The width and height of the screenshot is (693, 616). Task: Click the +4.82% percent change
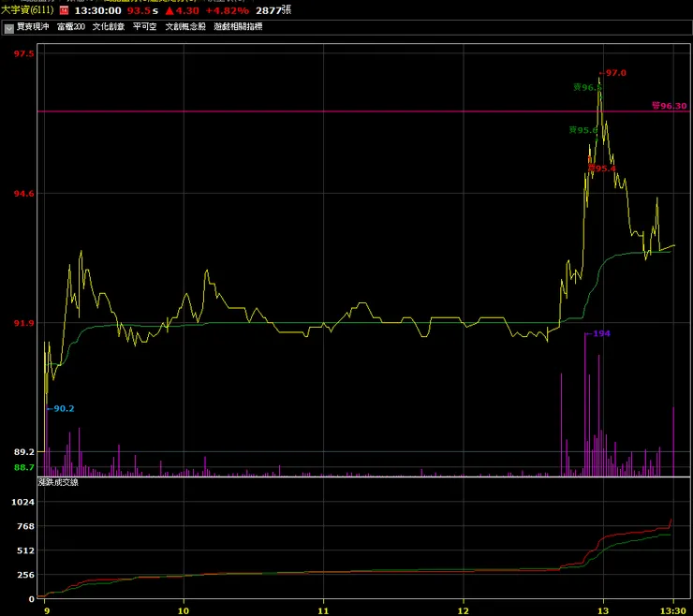[x=228, y=10]
